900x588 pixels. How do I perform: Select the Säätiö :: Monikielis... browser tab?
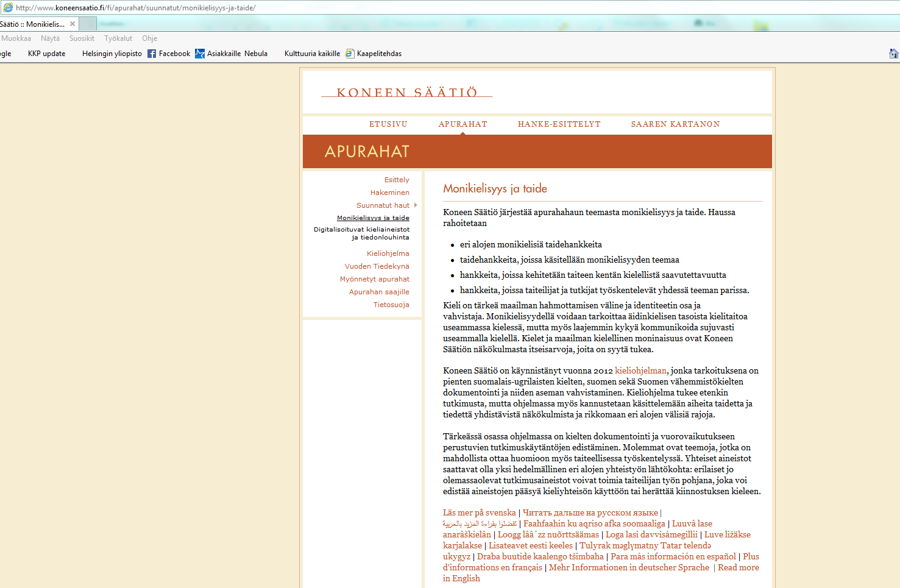pyautogui.click(x=38, y=24)
